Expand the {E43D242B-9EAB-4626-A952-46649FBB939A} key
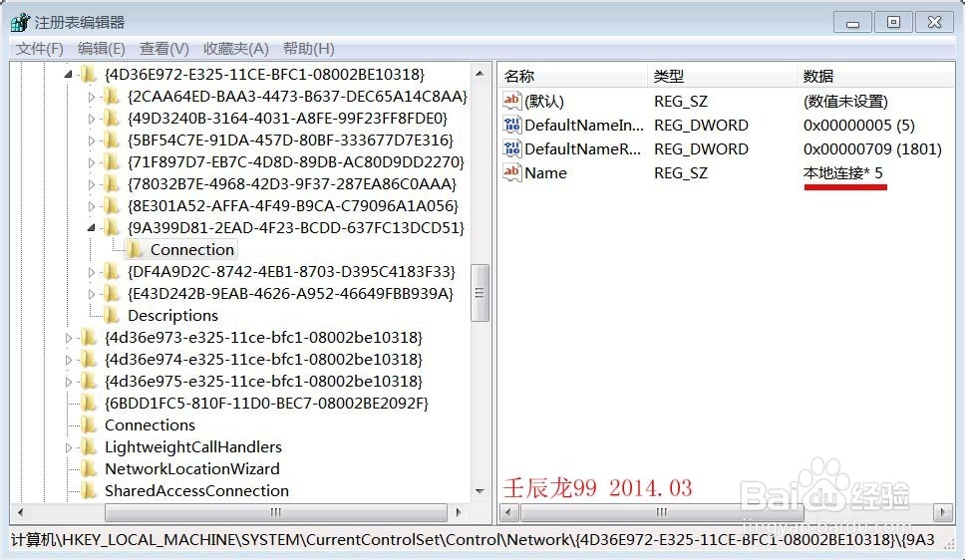 (91, 294)
